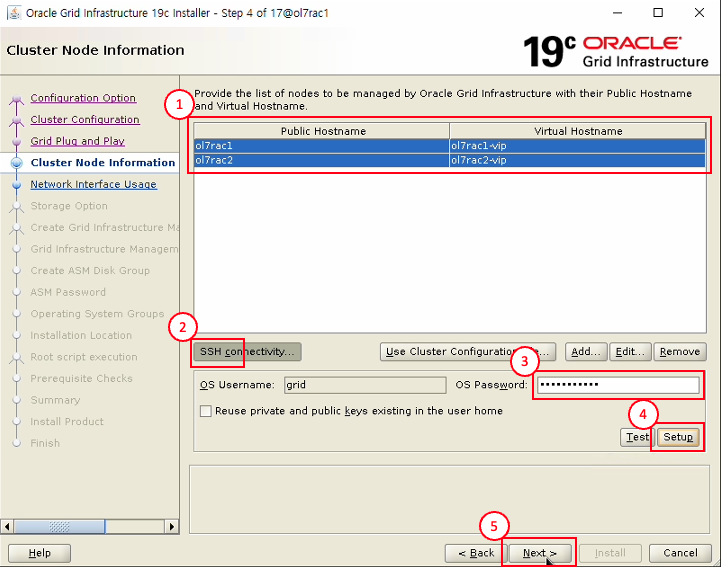Viewport: 721px width, 567px height.
Task: Click the Configuration Option step link
Action: (x=83, y=98)
